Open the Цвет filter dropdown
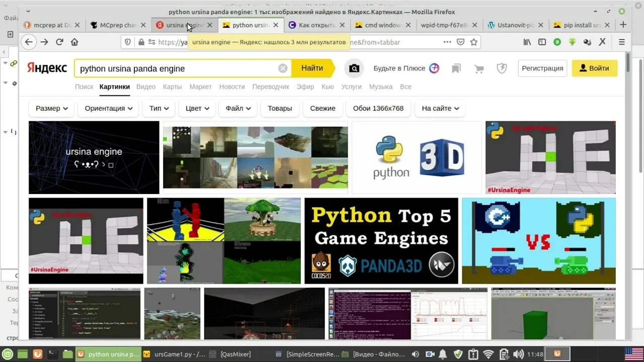The image size is (644, 362). point(197,108)
